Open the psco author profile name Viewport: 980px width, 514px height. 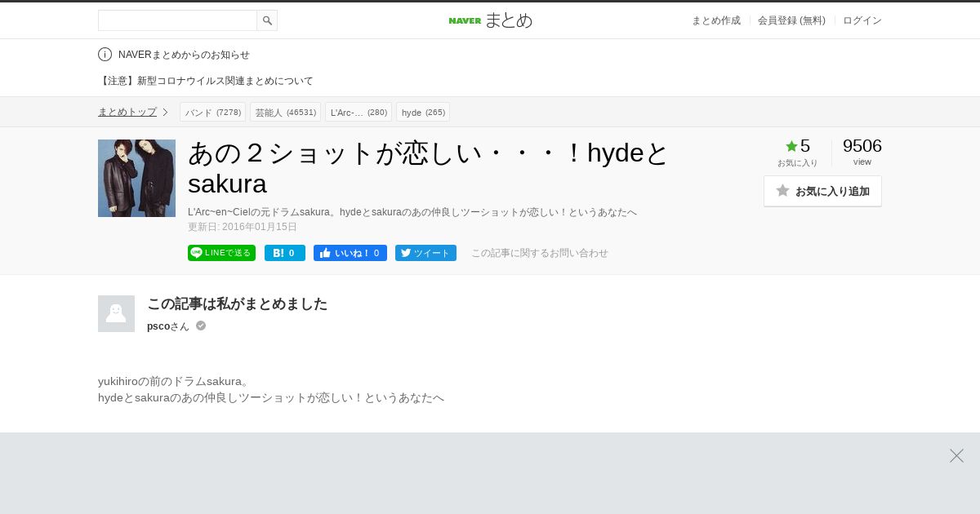(168, 326)
